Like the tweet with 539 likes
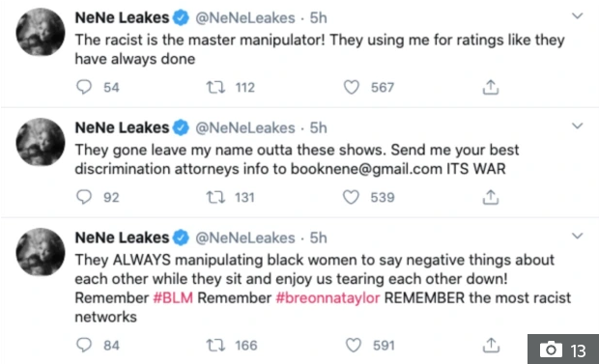 coord(351,197)
